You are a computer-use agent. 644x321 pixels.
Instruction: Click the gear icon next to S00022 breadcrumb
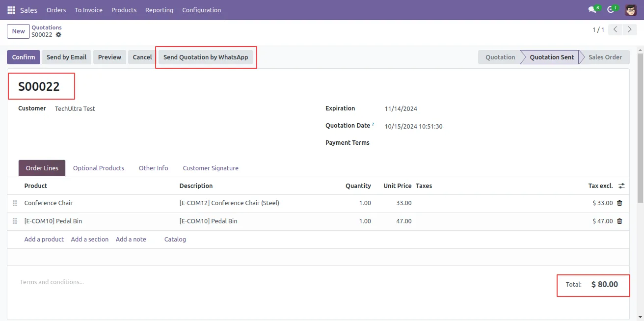59,35
